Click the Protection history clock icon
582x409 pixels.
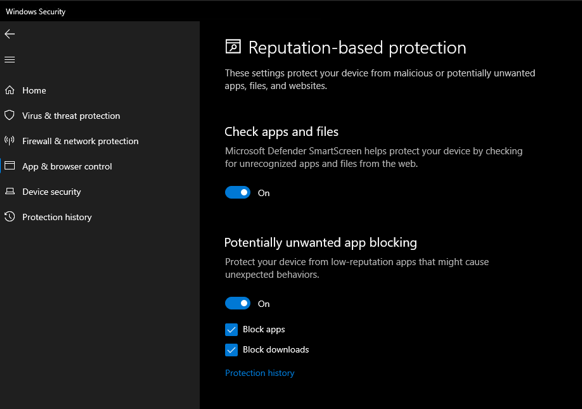click(x=10, y=217)
